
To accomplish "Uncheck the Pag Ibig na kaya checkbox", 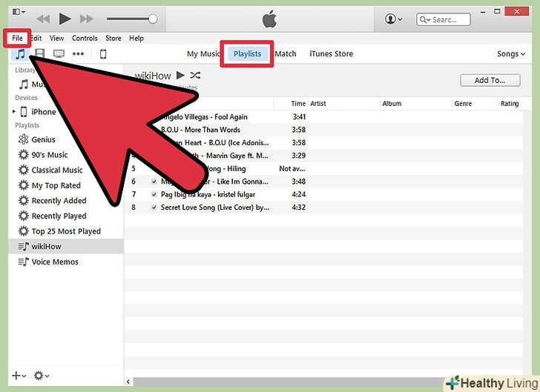I will 154,194.
